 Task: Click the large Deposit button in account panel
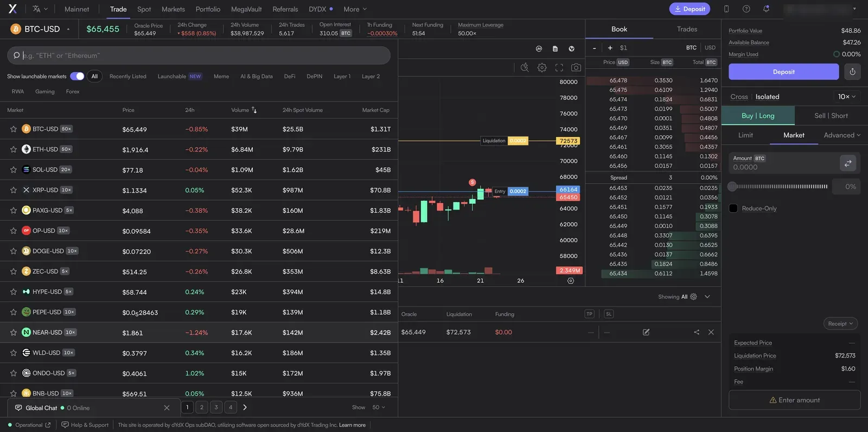click(783, 72)
